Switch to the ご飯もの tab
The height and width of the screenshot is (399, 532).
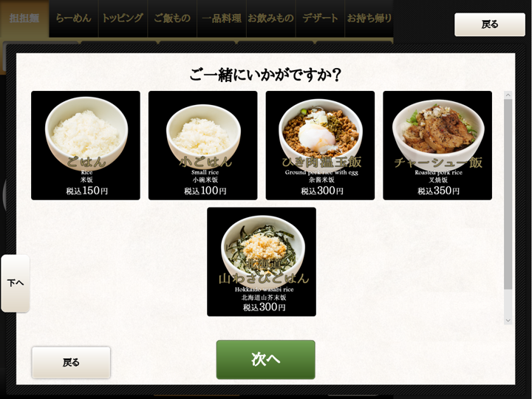point(172,18)
